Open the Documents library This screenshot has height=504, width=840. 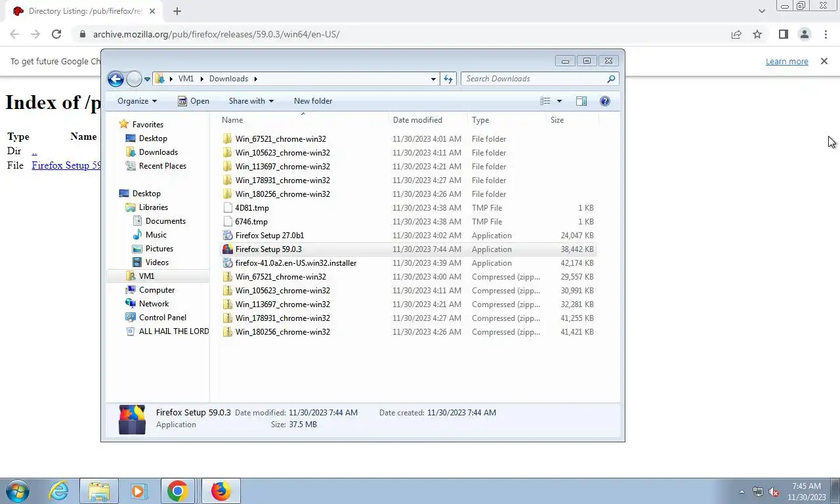point(165,221)
